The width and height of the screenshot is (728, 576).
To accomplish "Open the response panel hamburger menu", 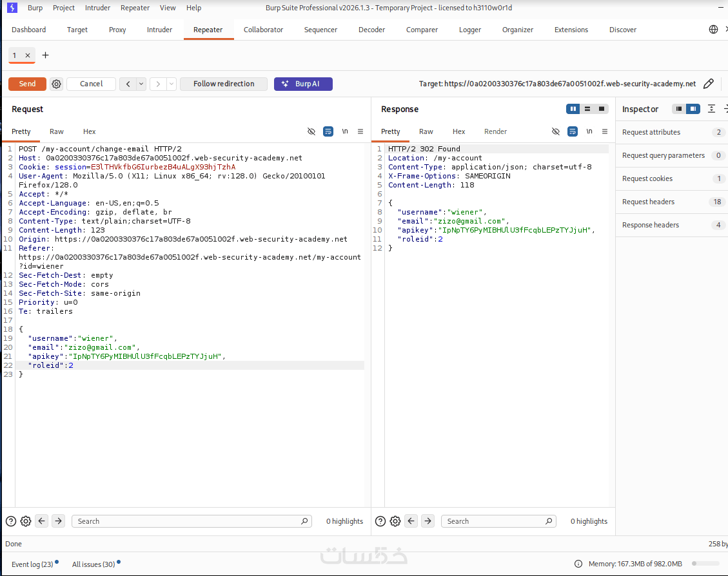I will [x=605, y=131].
